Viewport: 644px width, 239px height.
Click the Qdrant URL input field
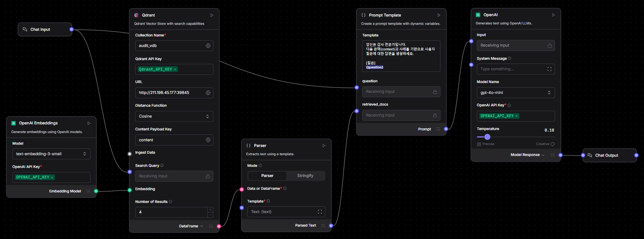(x=174, y=93)
